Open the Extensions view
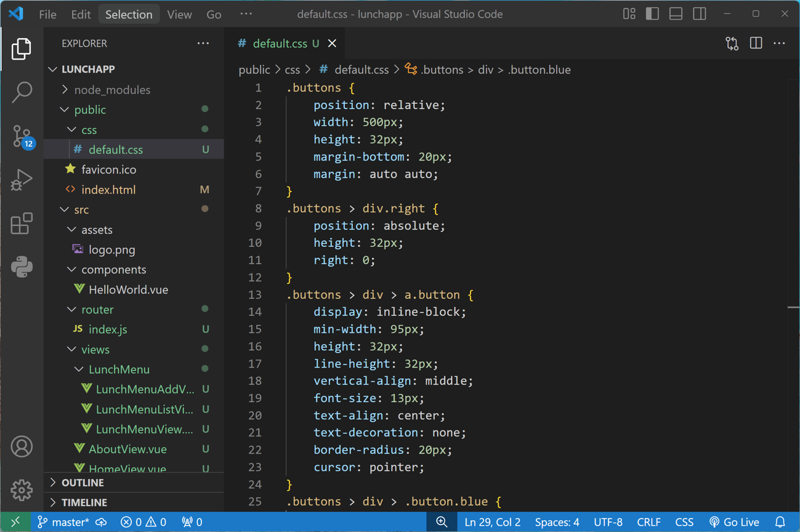Viewport: 800px width, 532px height. pos(22,224)
